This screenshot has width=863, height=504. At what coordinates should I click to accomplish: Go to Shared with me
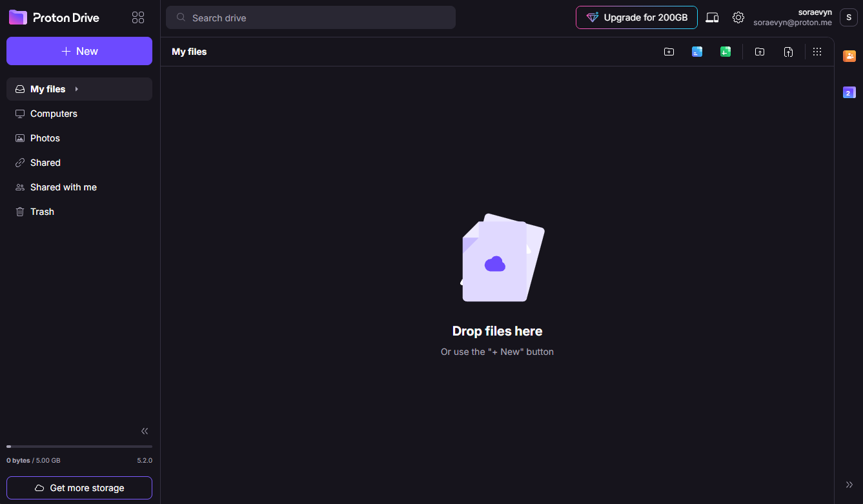[x=63, y=187]
